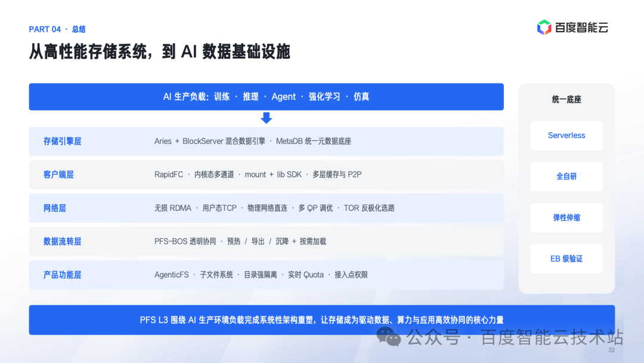Screen dimensions: 644x363
Task: Click the 无损 RDMA text
Action: click(x=173, y=208)
